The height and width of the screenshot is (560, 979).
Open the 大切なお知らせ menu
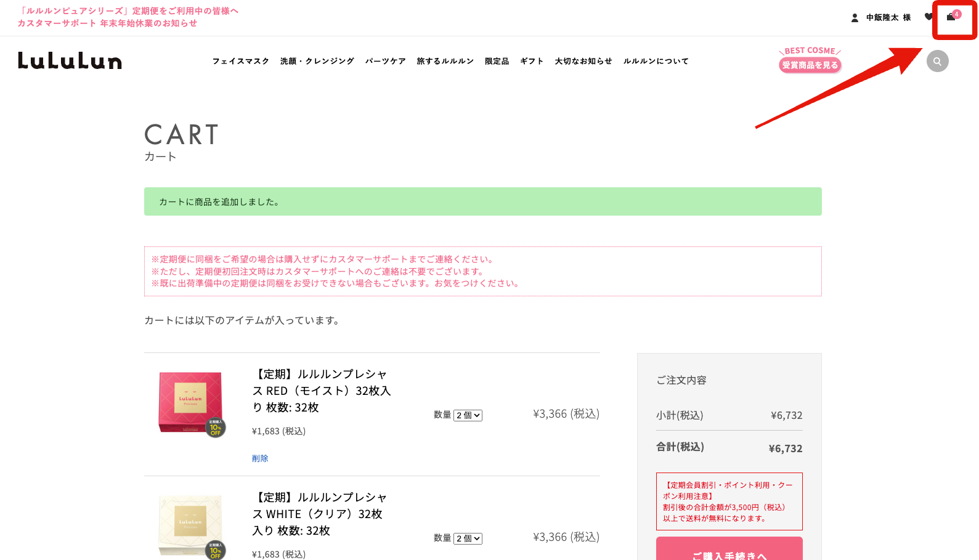(x=583, y=61)
